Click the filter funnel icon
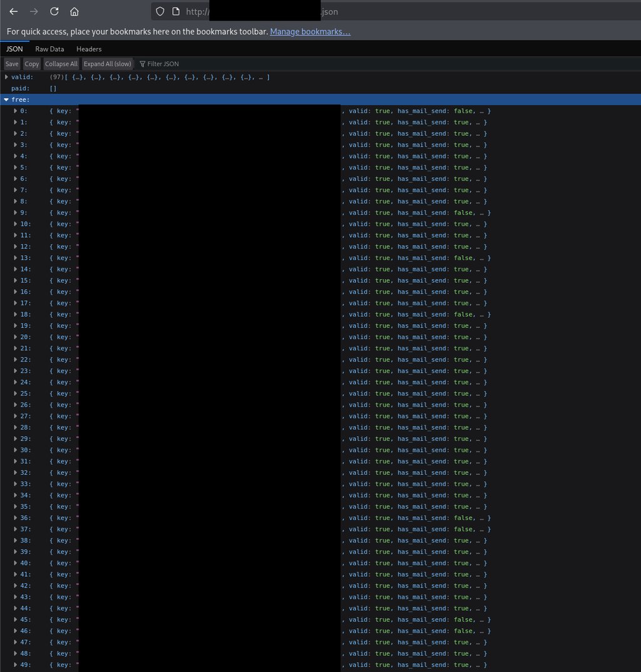This screenshot has width=641, height=672. point(142,64)
